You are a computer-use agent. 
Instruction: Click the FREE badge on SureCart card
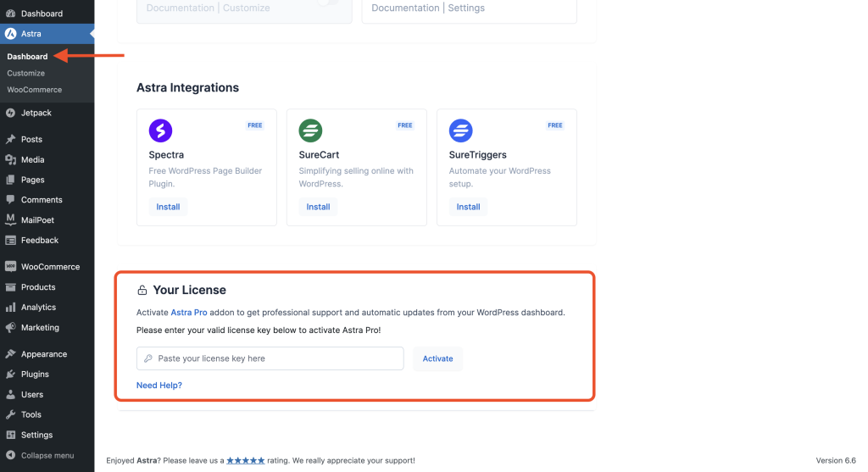[405, 125]
